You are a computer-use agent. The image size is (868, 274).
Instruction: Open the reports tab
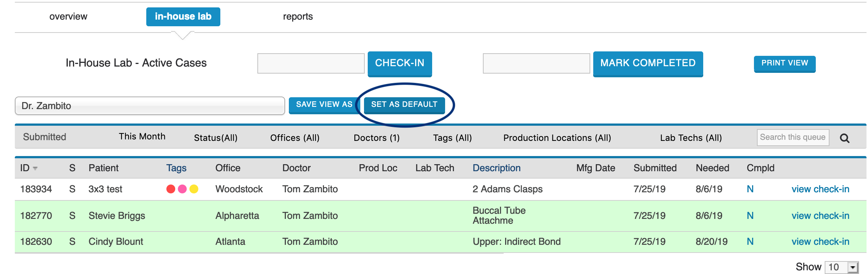click(298, 17)
